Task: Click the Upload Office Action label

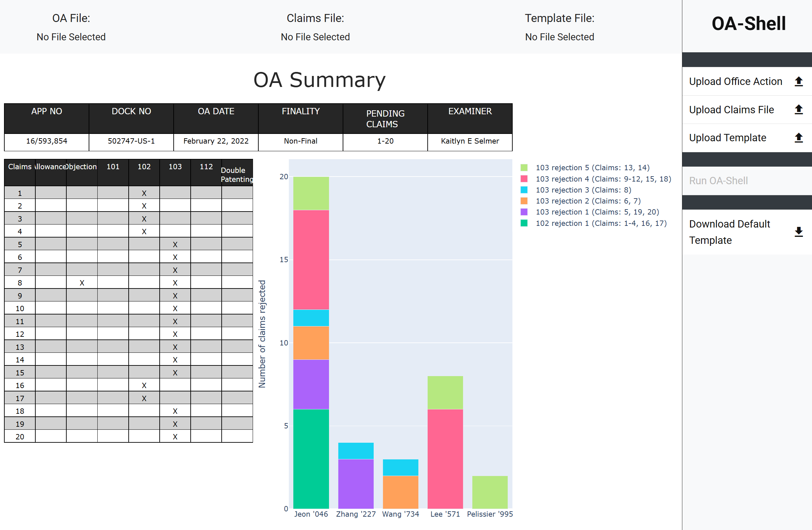Action: click(736, 81)
